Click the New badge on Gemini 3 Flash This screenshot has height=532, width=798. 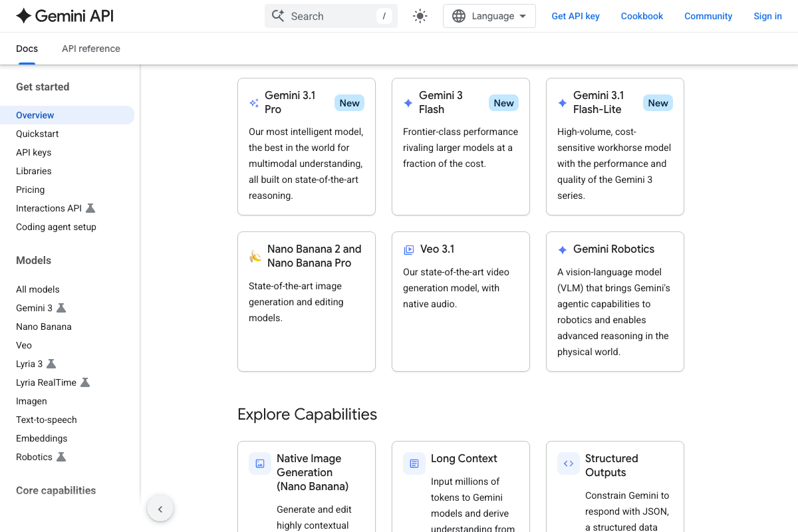coord(503,103)
